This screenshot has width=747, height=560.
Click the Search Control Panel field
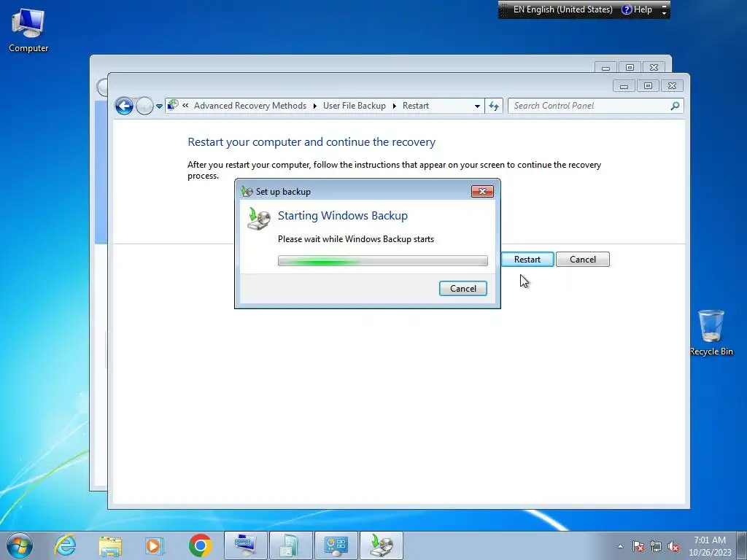pyautogui.click(x=595, y=106)
